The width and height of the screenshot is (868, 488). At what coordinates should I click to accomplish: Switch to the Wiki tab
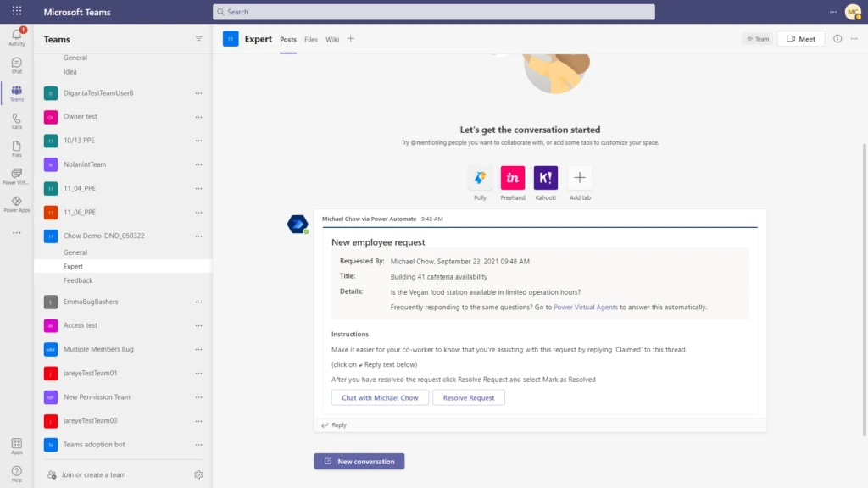[332, 39]
